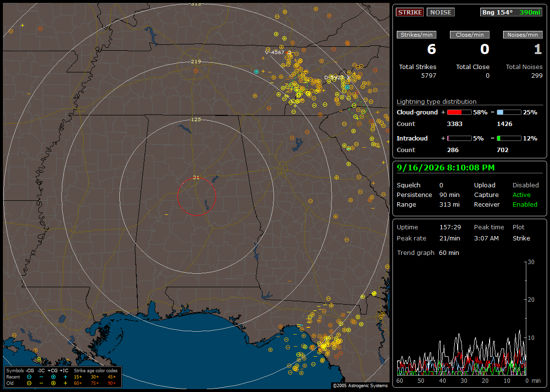The image size is (550, 392).
Task: Toggle the red STRIKE indicator
Action: 410,12
